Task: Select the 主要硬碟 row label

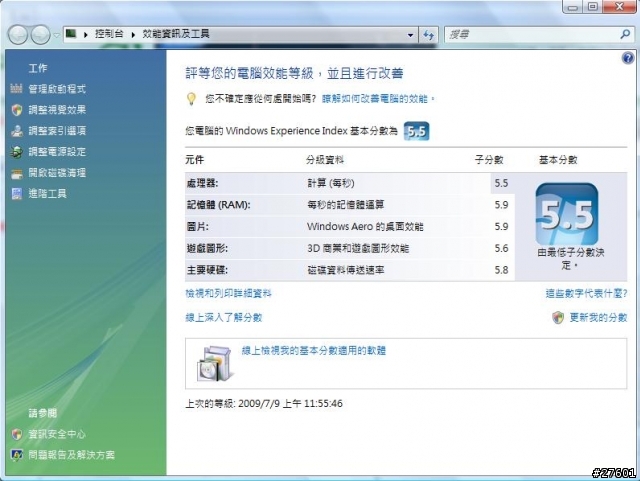Action: (207, 270)
